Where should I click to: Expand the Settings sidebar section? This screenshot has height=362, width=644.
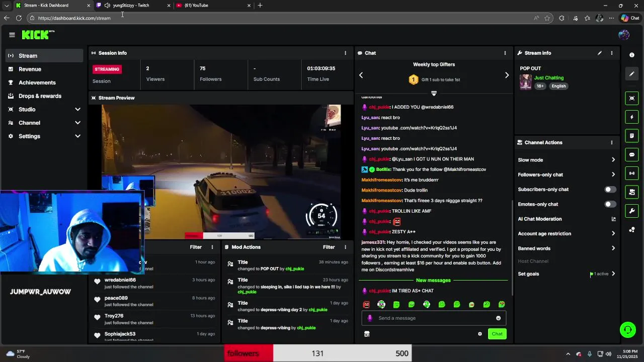click(x=77, y=136)
